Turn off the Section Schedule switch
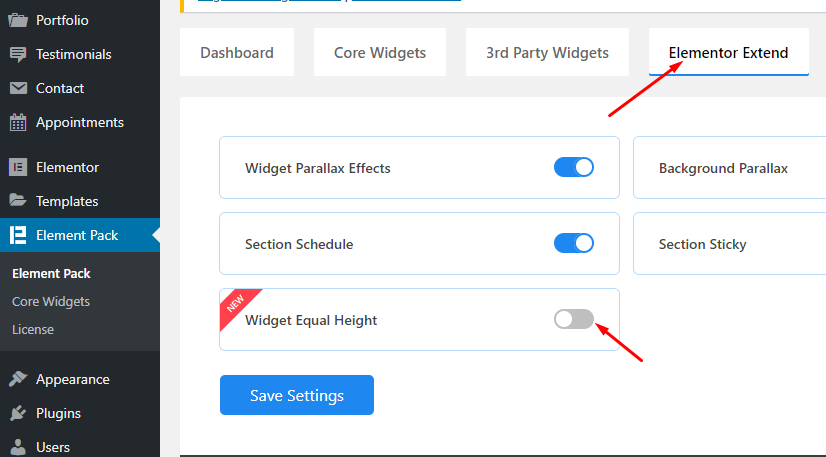Viewport: 826px width, 457px height. click(x=574, y=243)
